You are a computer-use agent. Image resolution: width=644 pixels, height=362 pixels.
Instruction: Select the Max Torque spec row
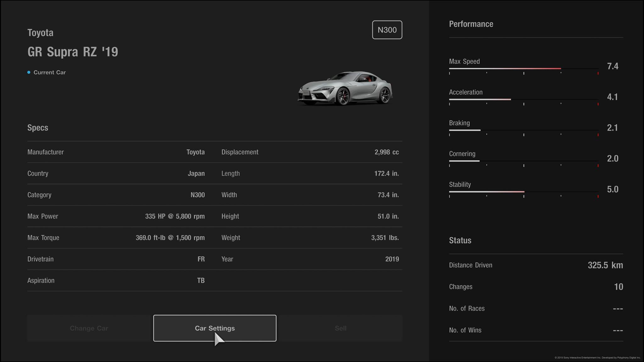pyautogui.click(x=116, y=238)
